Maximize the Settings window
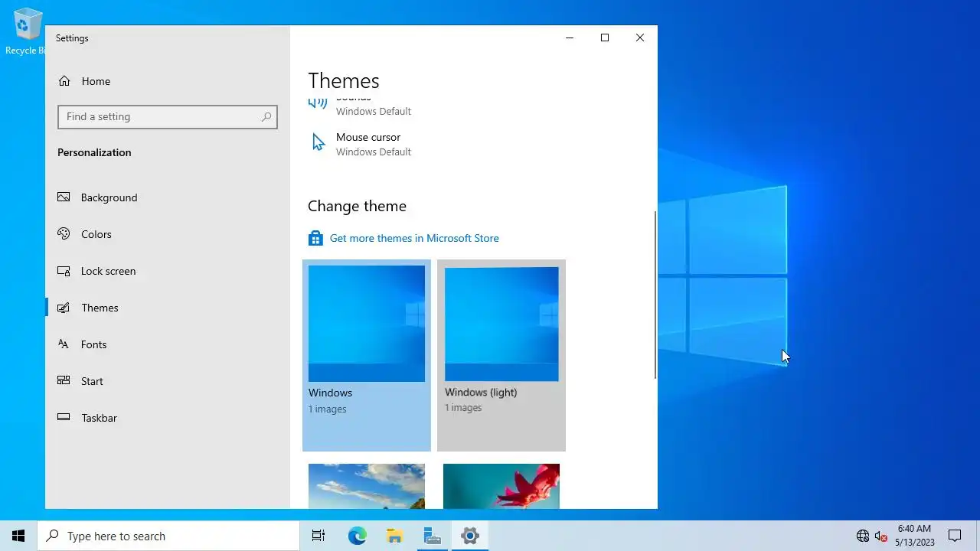This screenshot has width=980, height=551. pyautogui.click(x=605, y=37)
